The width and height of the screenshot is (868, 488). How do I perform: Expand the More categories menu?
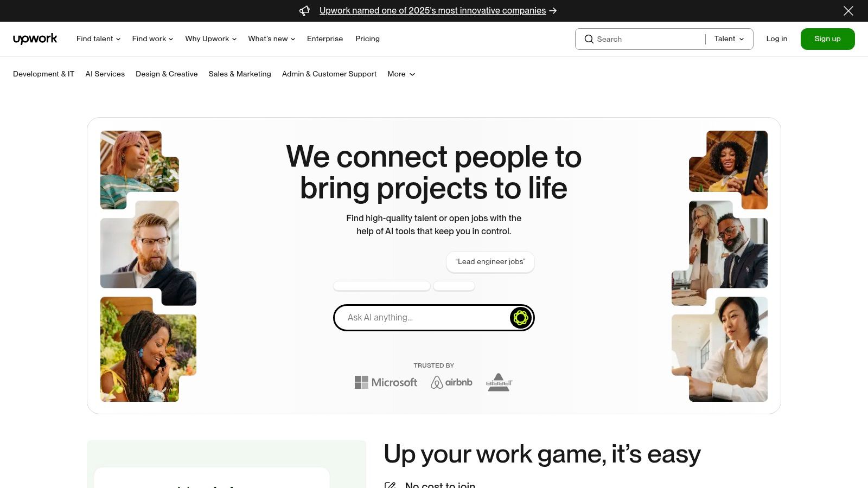[401, 74]
